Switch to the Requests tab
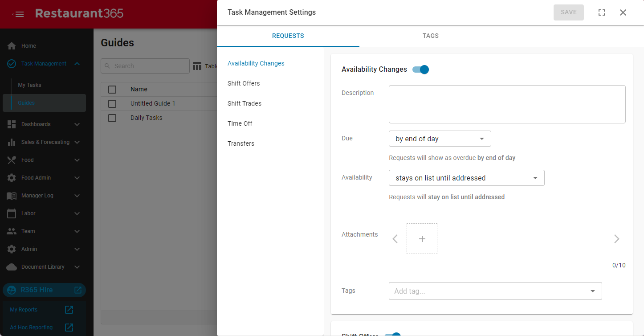Viewport: 644px width, 336px height. 288,36
